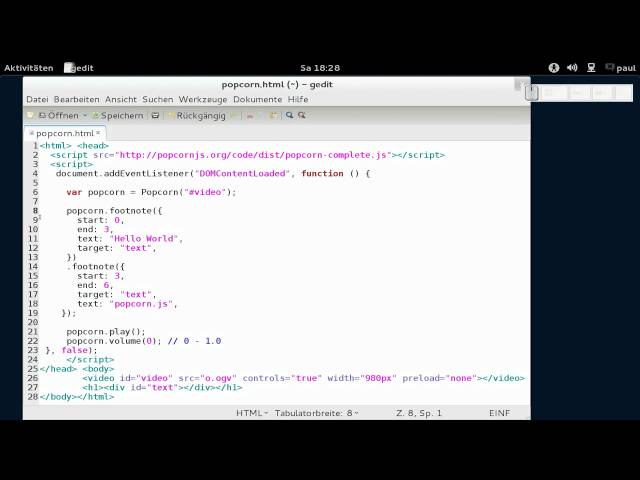Click src="o.ogv" attribute on line 26
Screen dimensions: 640x480
pos(207,378)
